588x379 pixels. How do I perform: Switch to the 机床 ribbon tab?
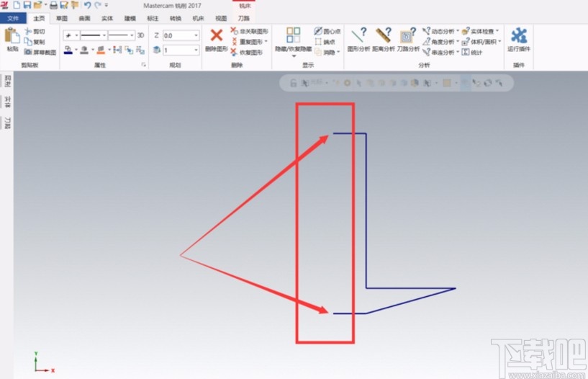coord(198,18)
